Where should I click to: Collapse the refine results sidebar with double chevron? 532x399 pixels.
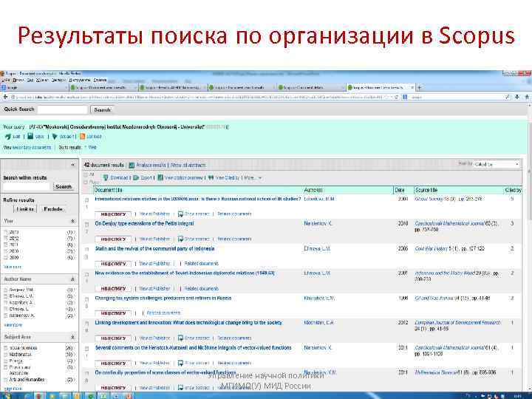72,165
